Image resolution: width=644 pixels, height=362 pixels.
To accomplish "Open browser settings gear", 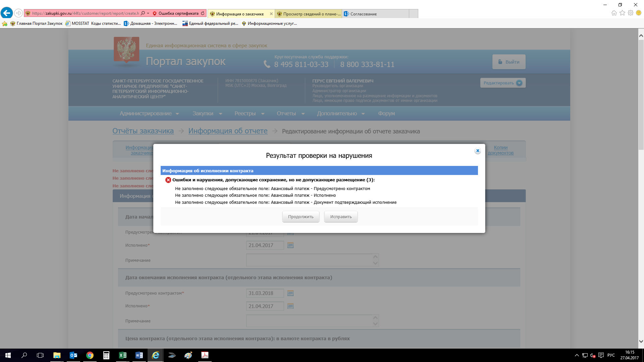I will (x=631, y=13).
